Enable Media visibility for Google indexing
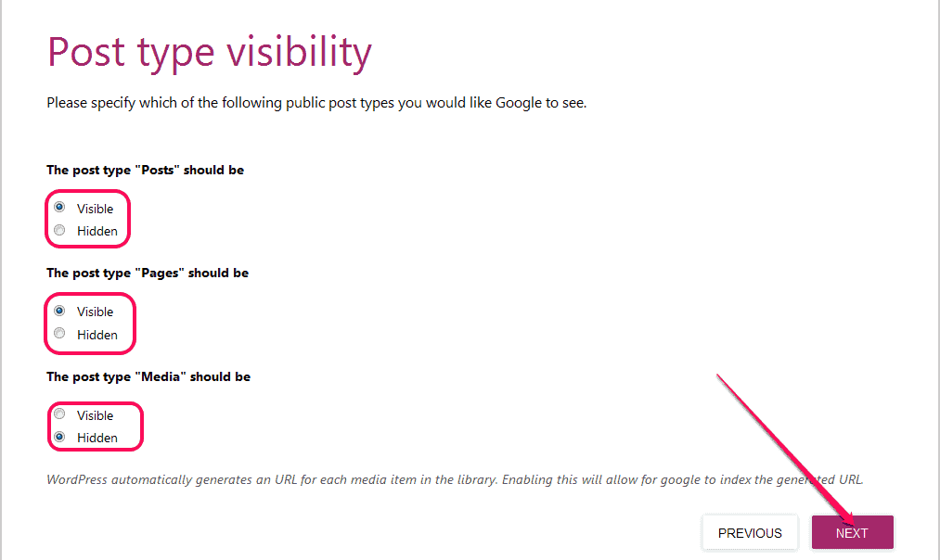The width and height of the screenshot is (940, 560). 59,414
